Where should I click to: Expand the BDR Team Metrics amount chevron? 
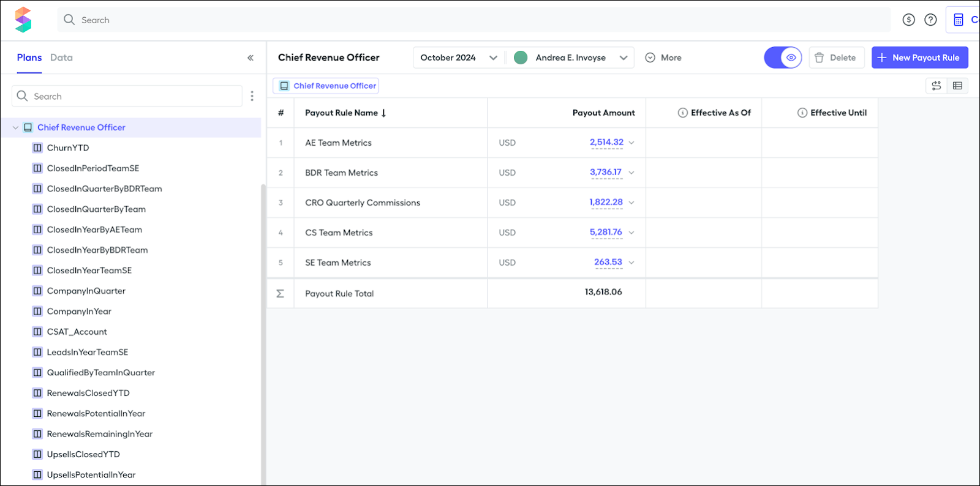click(631, 173)
